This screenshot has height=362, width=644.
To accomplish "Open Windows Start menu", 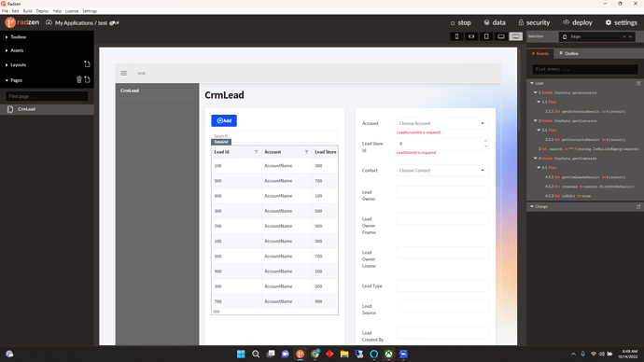I will tap(241, 354).
